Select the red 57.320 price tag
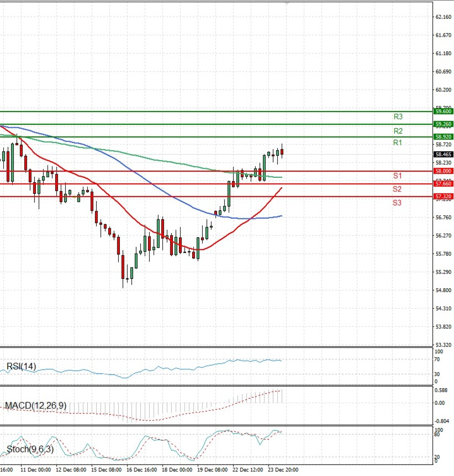Image resolution: width=454 pixels, height=476 pixels. pos(443,196)
